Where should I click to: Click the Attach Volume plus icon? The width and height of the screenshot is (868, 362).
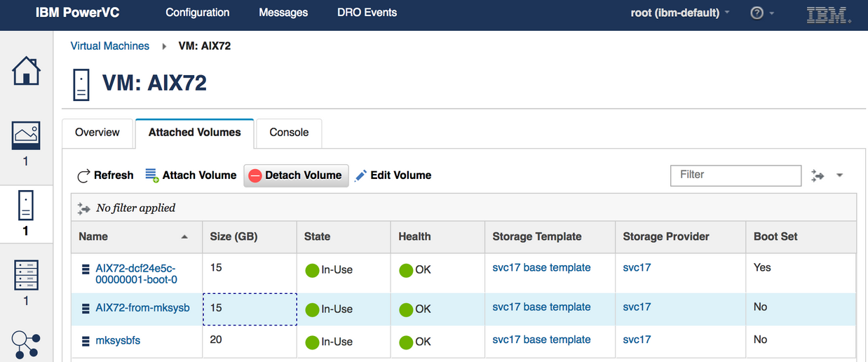pyautogui.click(x=152, y=175)
